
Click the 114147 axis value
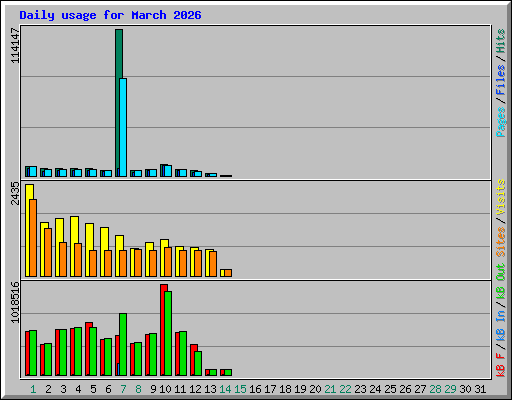point(15,45)
